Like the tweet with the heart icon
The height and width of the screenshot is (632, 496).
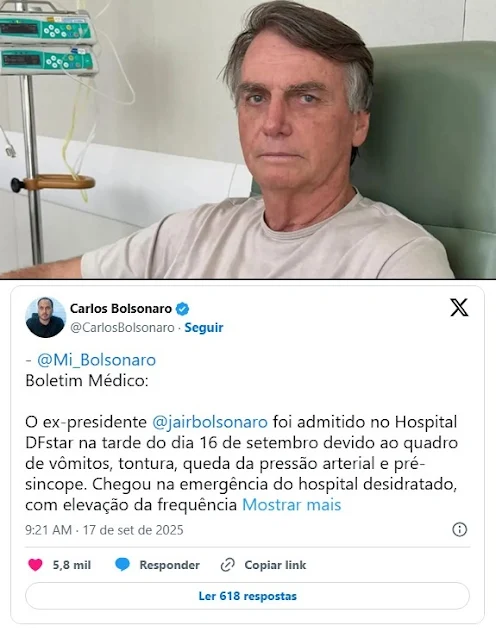[x=35, y=565]
